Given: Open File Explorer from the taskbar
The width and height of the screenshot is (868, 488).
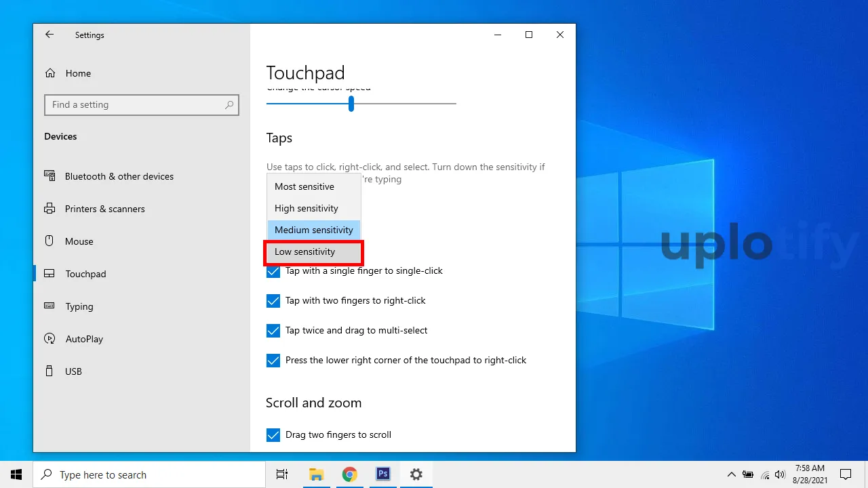Looking at the screenshot, I should (x=316, y=474).
